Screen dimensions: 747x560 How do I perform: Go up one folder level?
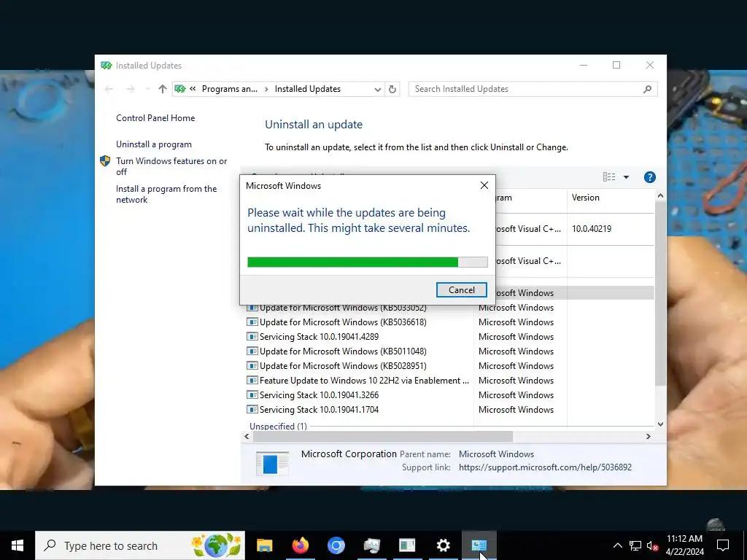point(163,89)
